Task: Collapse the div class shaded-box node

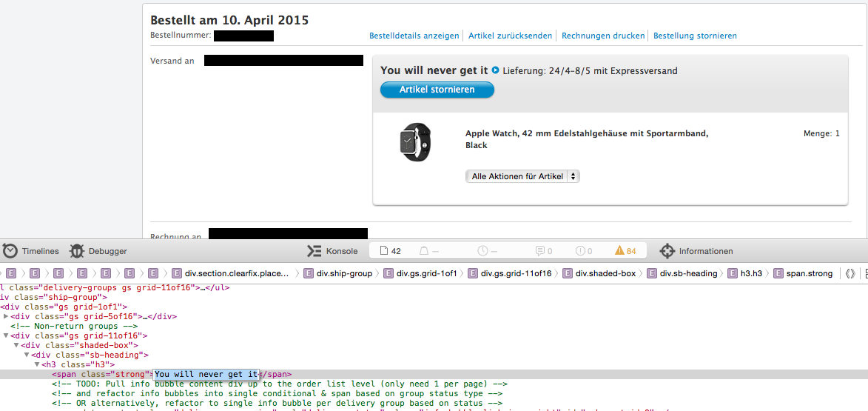Action: pos(16,345)
